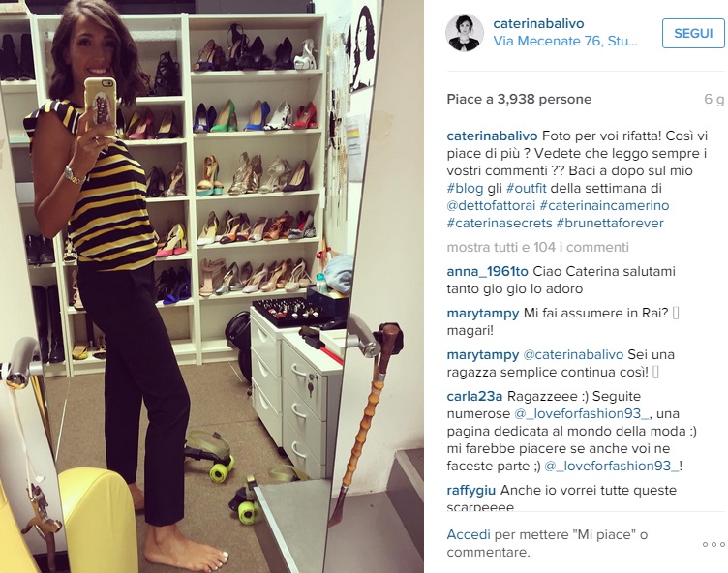The height and width of the screenshot is (573, 728).
Task: Click Accedi to log in
Action: tap(468, 535)
